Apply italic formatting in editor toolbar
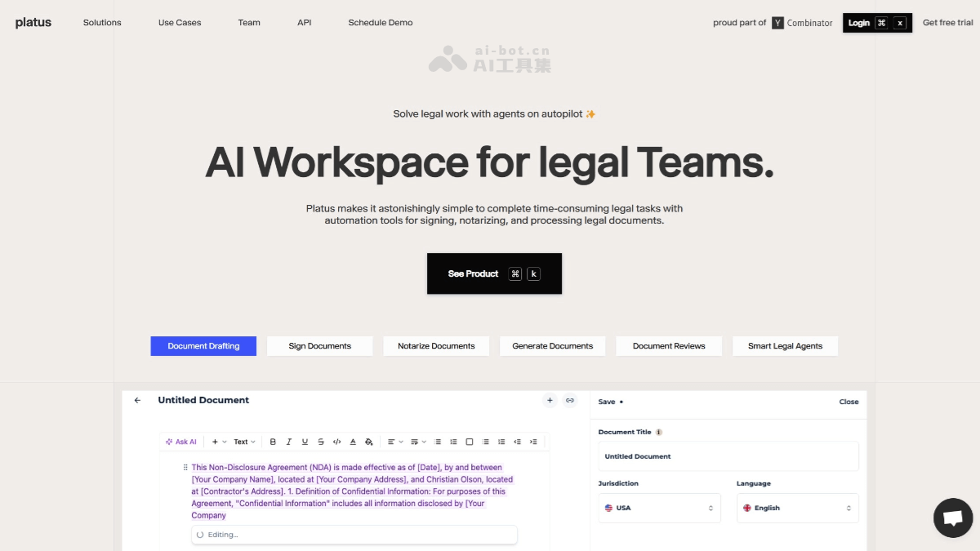Viewport: 980px width, 551px height. click(288, 442)
